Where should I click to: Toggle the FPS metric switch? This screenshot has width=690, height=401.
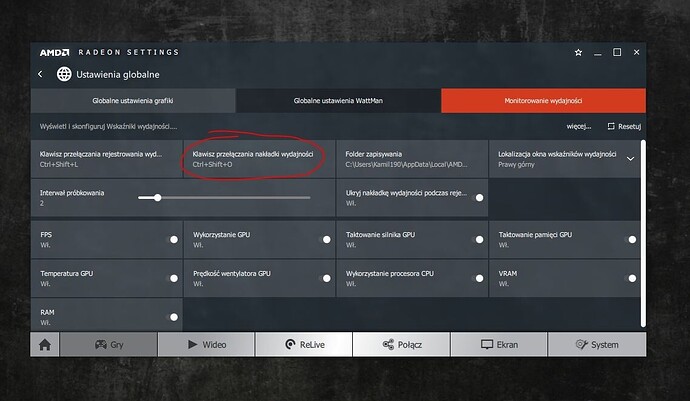[x=172, y=239]
